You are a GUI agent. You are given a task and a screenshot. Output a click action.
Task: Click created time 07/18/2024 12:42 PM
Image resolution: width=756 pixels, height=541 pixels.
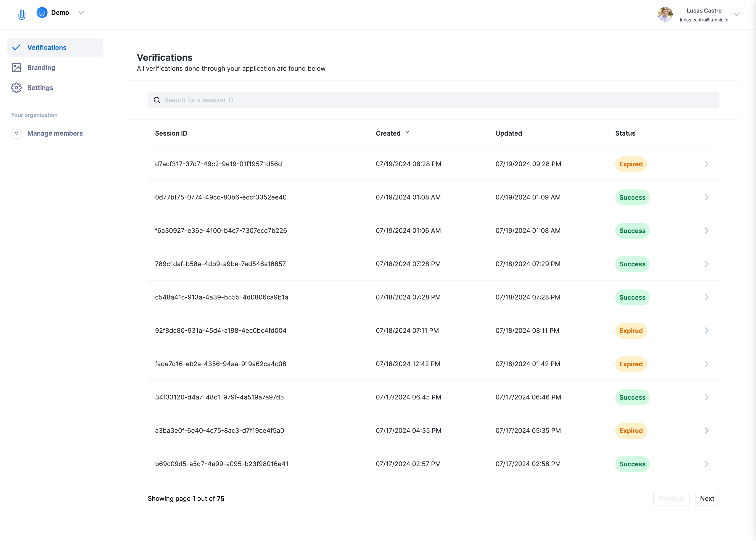click(408, 364)
